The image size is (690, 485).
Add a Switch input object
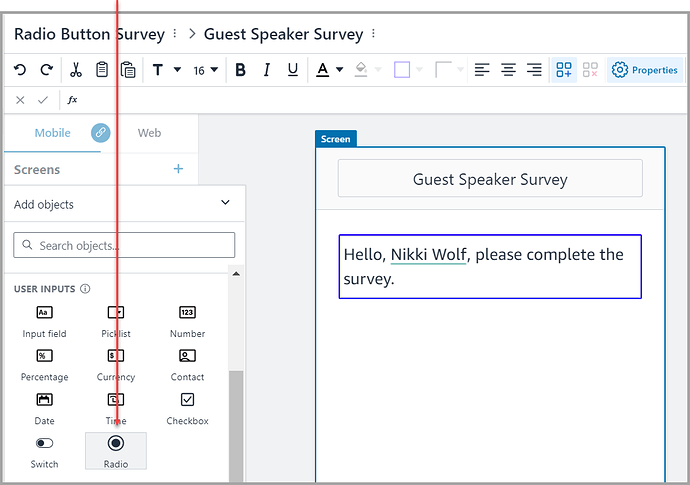[x=44, y=450]
